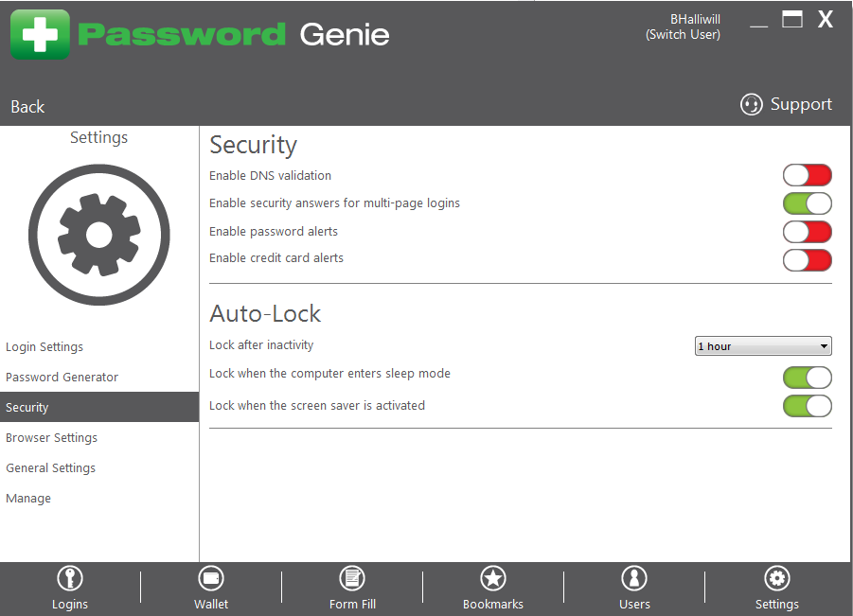
Task: Click the Enable DNS validation label
Action: (271, 176)
